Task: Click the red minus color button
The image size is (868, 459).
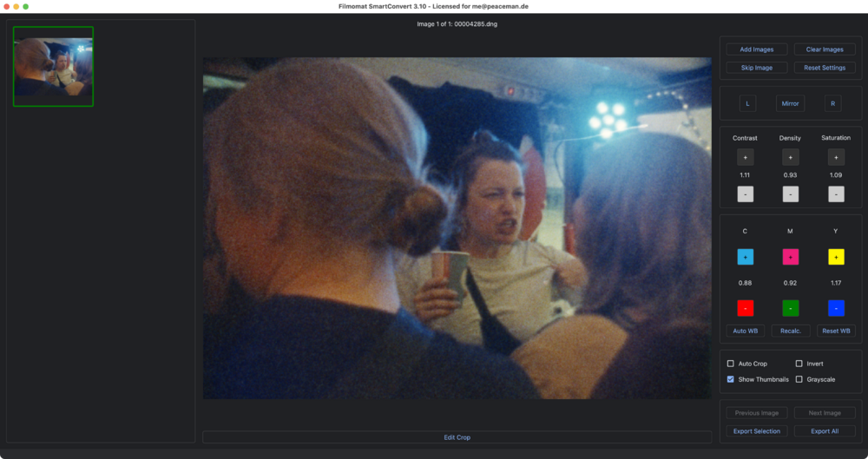Action: coord(746,308)
